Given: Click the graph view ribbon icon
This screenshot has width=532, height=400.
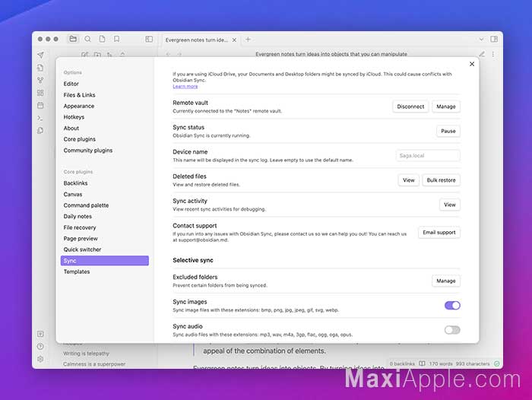Looking at the screenshot, I should click(40, 81).
